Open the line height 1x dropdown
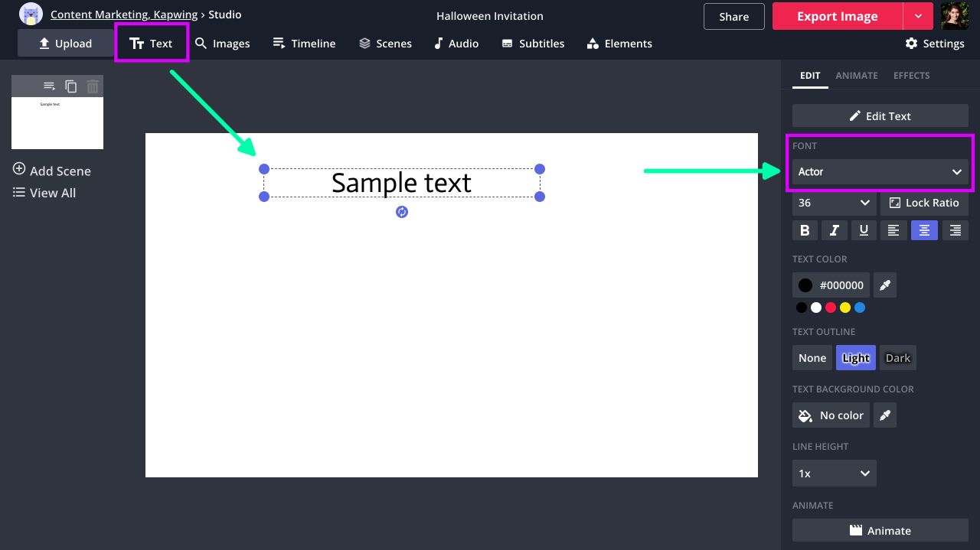The width and height of the screenshot is (980, 550). pos(834,474)
